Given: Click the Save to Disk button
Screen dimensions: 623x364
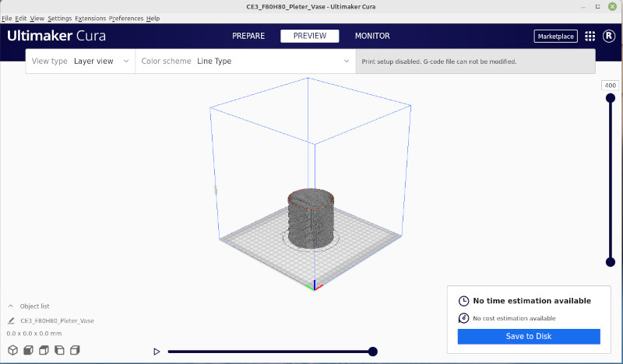Looking at the screenshot, I should [x=529, y=336].
